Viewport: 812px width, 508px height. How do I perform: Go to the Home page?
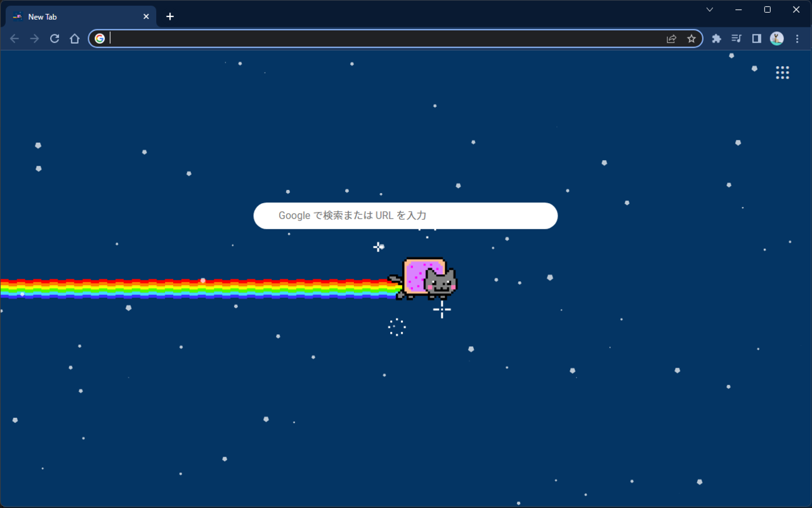(x=74, y=39)
